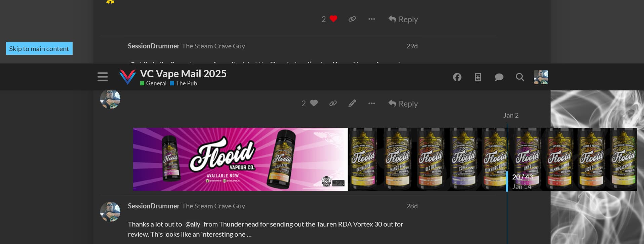Open the calculator icon in header

point(478,77)
